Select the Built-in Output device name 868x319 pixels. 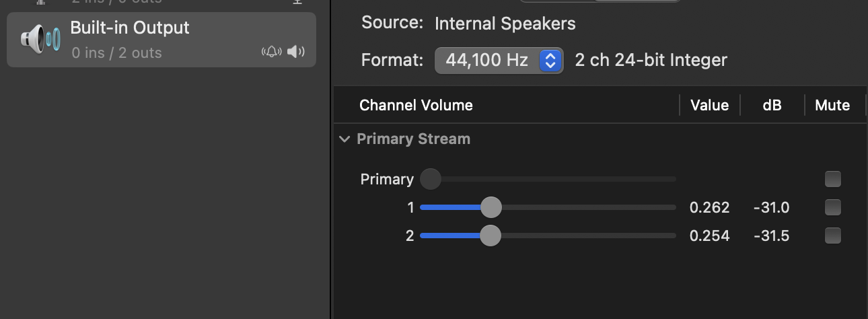tap(130, 28)
